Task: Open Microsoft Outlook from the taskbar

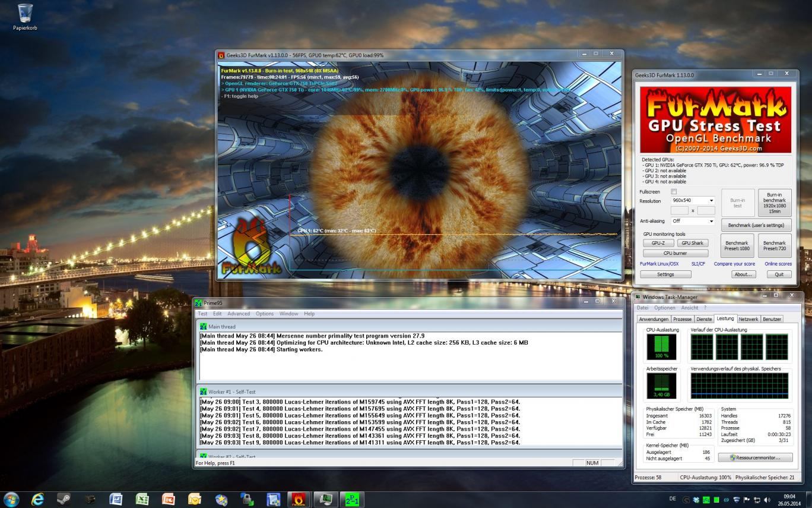Action: [194, 500]
